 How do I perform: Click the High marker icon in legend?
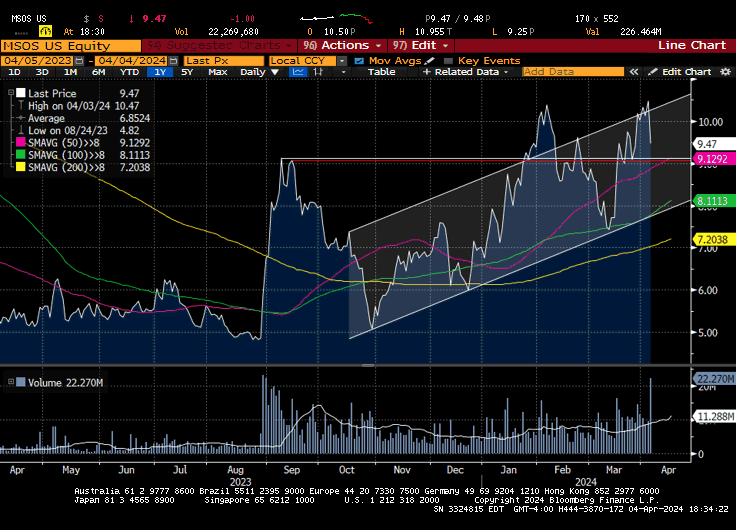tap(21, 106)
